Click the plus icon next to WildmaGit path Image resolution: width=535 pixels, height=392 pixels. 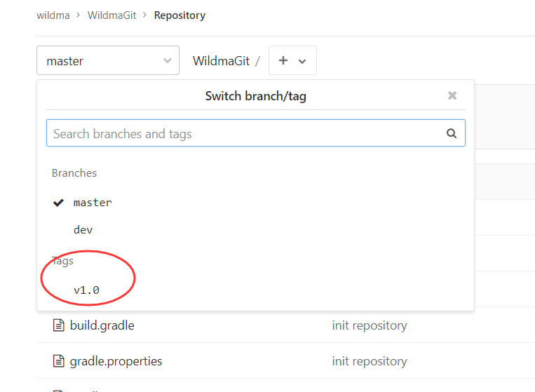(x=283, y=60)
